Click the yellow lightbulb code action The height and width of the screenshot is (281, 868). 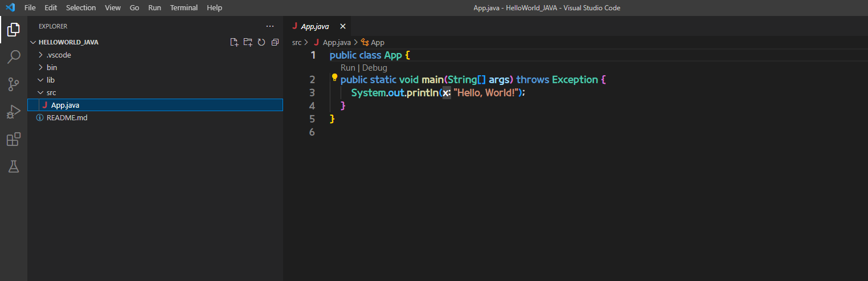pyautogui.click(x=334, y=78)
